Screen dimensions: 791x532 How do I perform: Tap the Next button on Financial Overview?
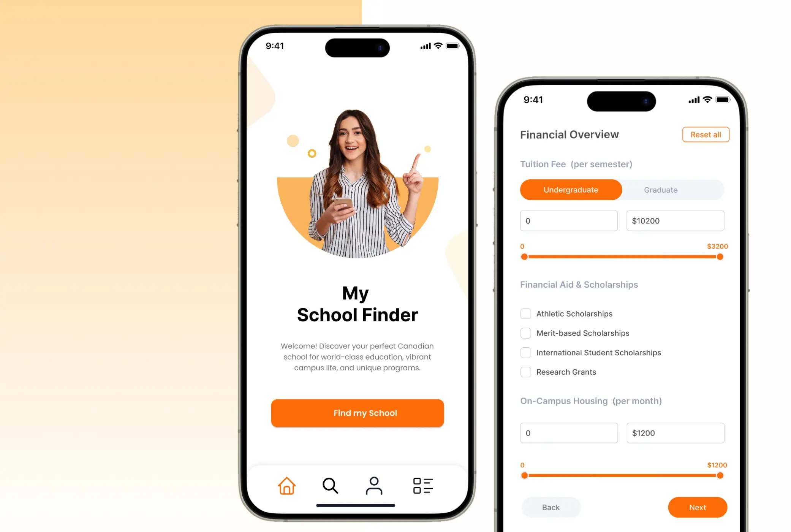pyautogui.click(x=697, y=507)
